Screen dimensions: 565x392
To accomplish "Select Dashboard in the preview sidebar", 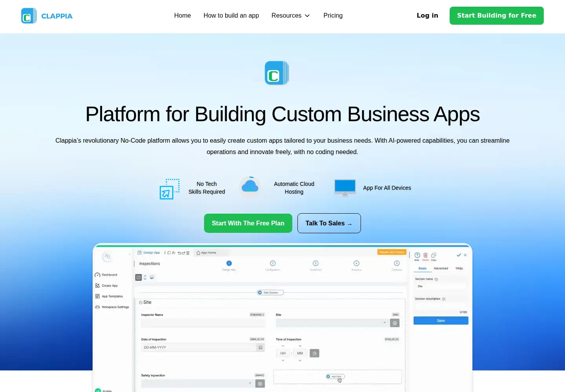I will coord(106,275).
